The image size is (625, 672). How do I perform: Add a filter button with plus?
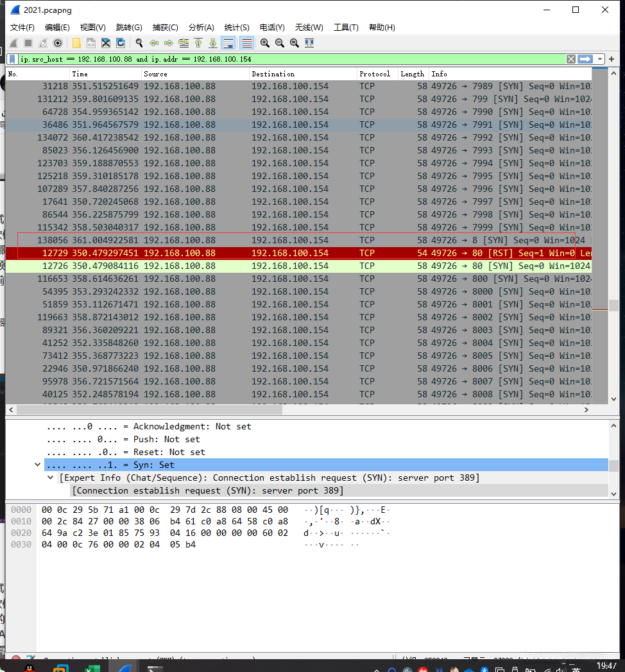612,59
